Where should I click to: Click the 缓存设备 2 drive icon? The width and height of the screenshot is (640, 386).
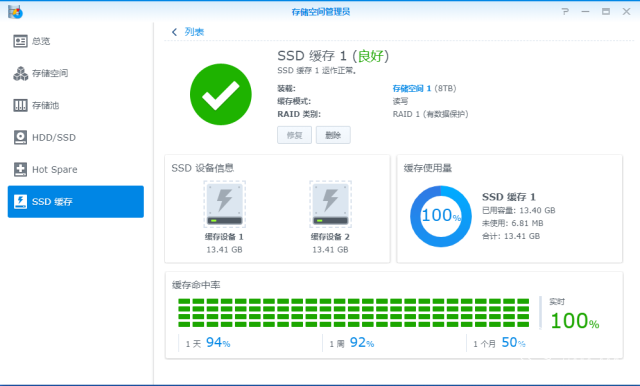pyautogui.click(x=330, y=204)
